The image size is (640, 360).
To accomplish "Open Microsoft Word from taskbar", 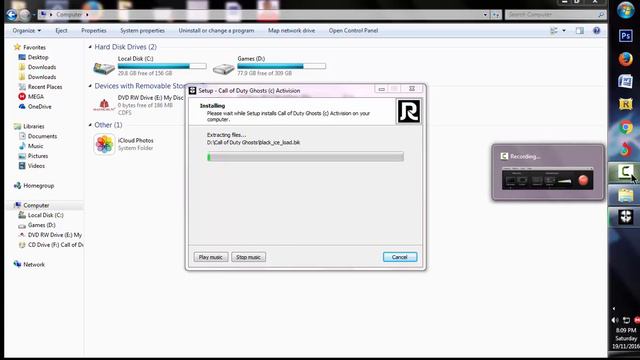I will 625,82.
